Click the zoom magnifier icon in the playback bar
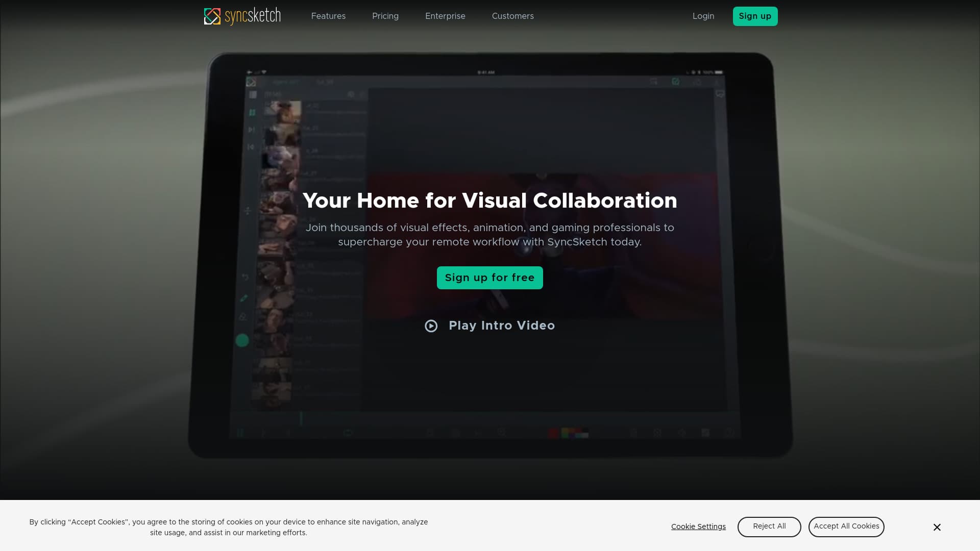 [502, 433]
